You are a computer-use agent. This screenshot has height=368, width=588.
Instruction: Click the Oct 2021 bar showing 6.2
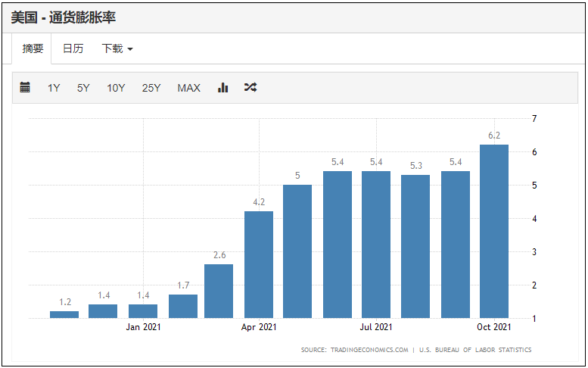[494, 231]
